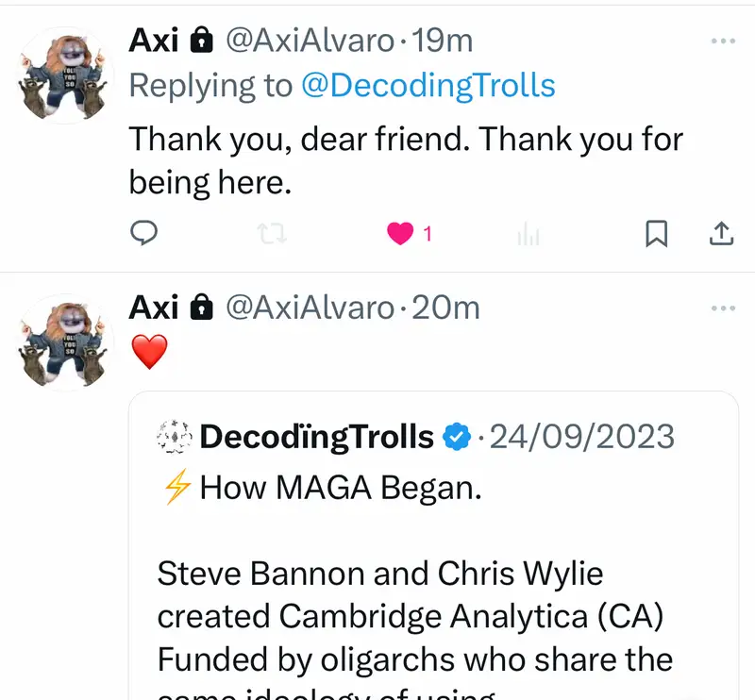Open more options for the 19m tweet
This screenshot has width=755, height=700.
coord(723,42)
